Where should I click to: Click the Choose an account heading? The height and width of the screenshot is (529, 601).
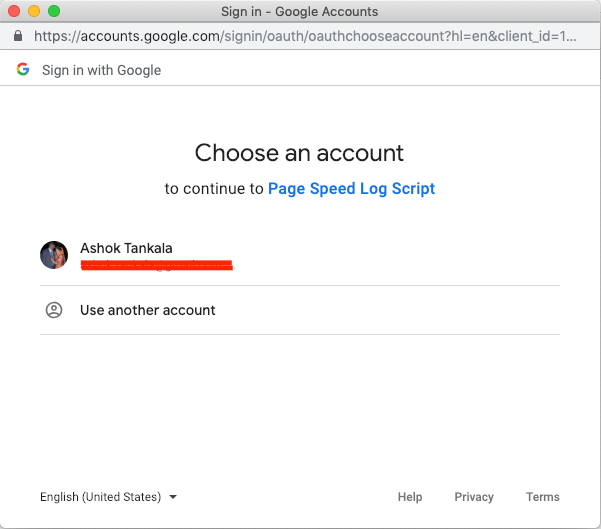pyautogui.click(x=299, y=153)
